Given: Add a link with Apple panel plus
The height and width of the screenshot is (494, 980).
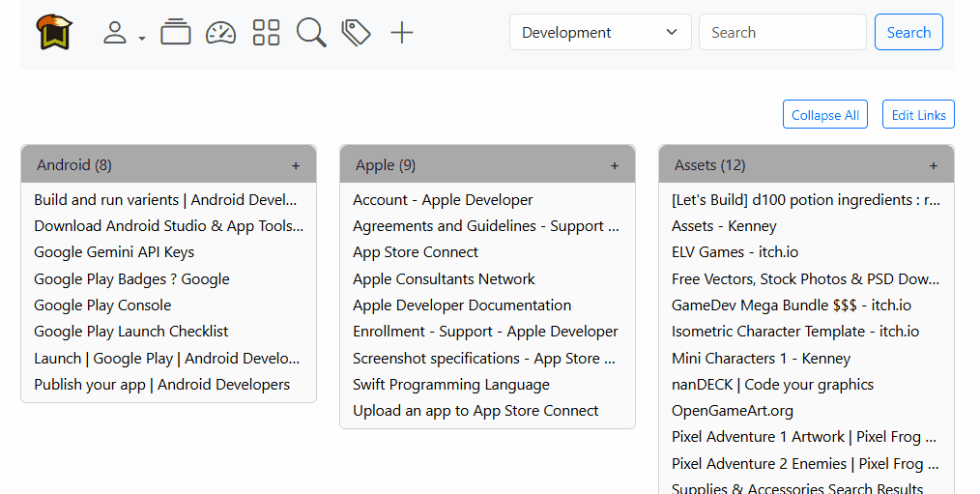Looking at the screenshot, I should [x=615, y=165].
